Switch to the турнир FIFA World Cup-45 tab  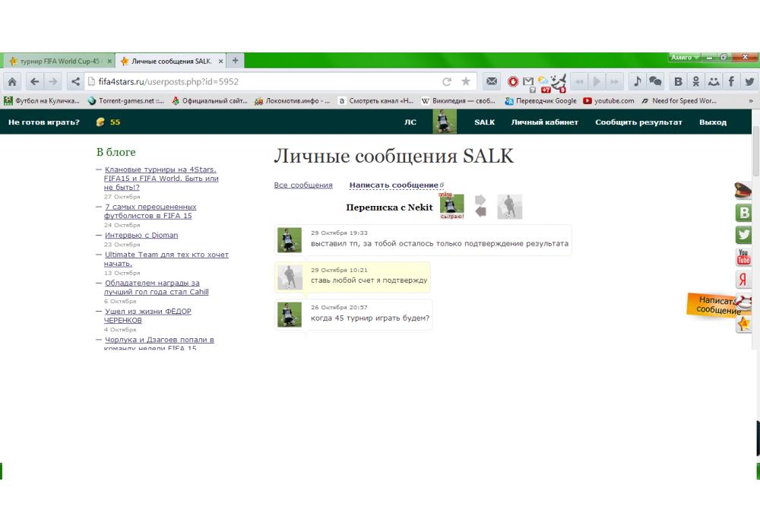[57, 61]
